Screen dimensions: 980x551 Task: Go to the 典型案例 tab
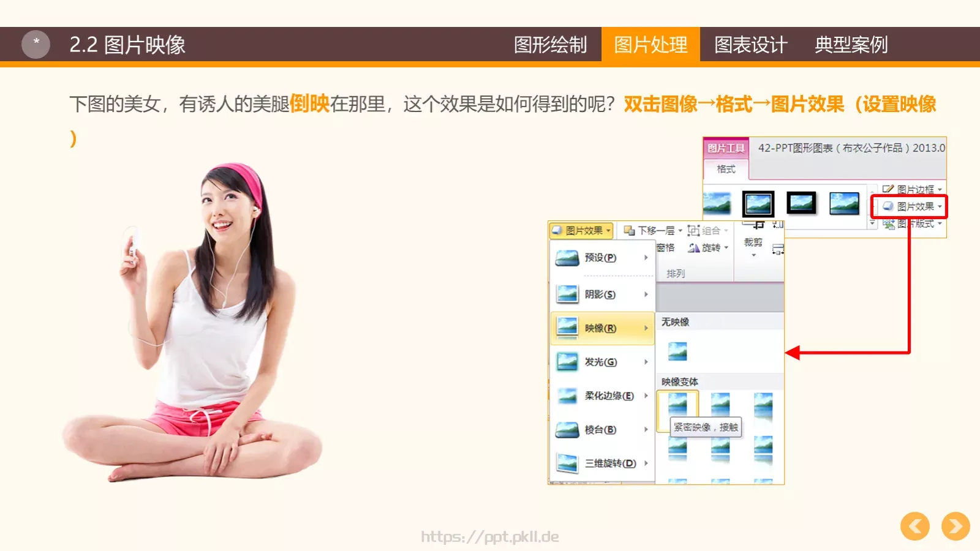tap(851, 45)
